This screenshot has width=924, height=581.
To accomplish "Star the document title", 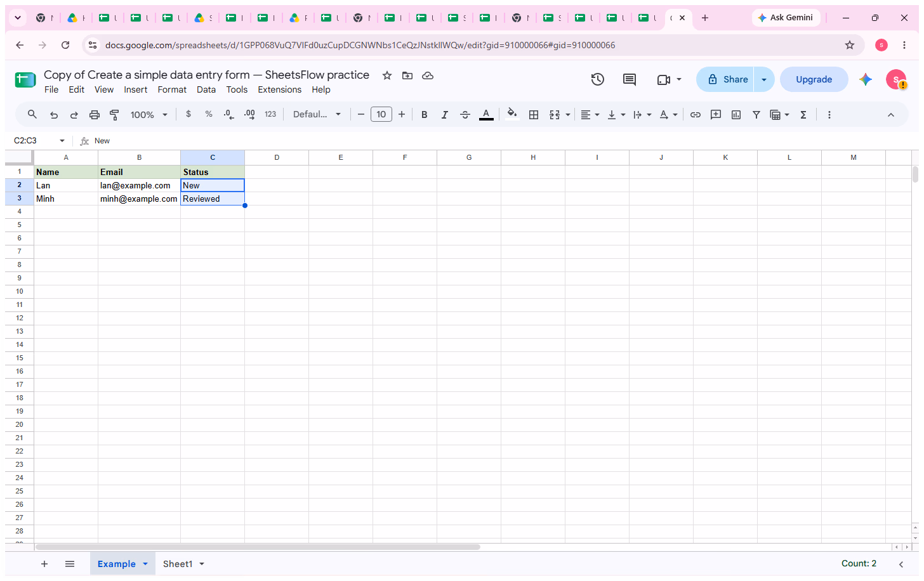I will click(x=387, y=75).
